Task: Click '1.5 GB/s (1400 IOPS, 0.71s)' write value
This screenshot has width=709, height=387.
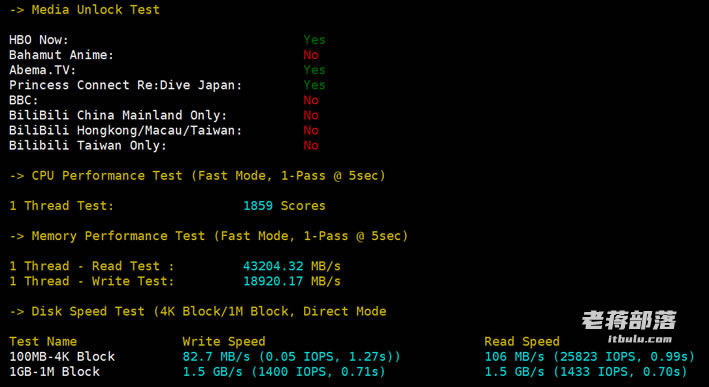Action: point(284,372)
